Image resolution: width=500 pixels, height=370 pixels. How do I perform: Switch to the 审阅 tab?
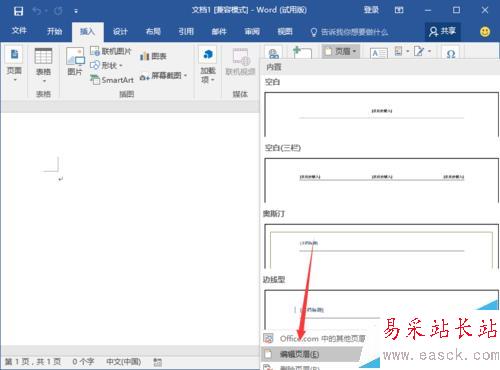click(252, 32)
